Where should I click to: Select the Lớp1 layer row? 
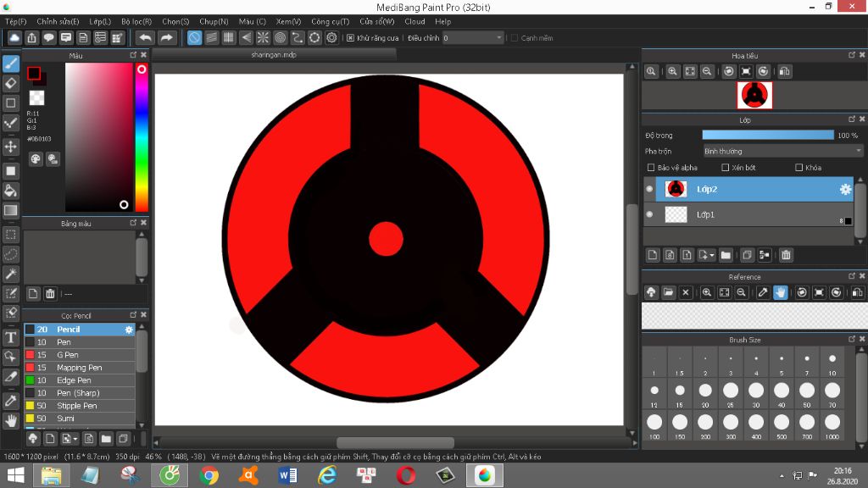click(748, 214)
